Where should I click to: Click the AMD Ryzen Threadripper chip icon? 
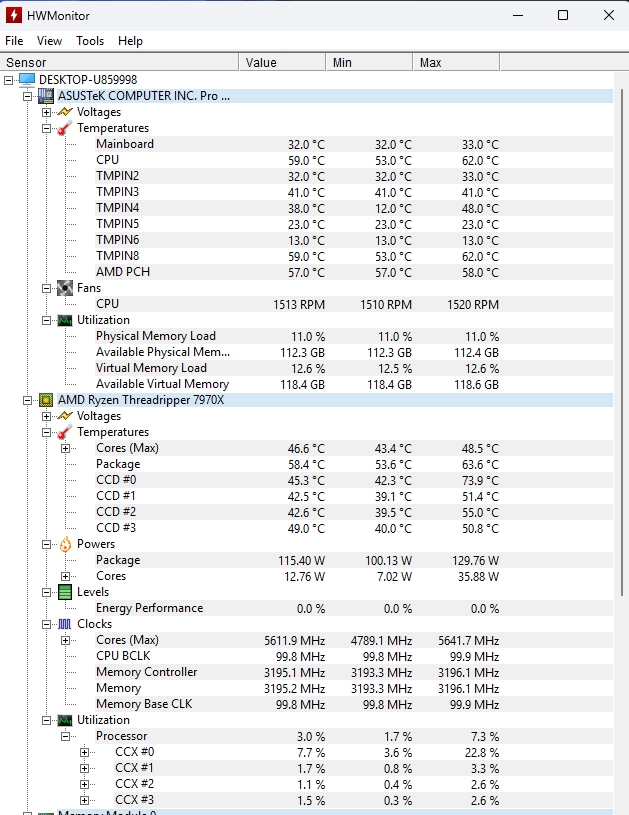click(x=46, y=400)
